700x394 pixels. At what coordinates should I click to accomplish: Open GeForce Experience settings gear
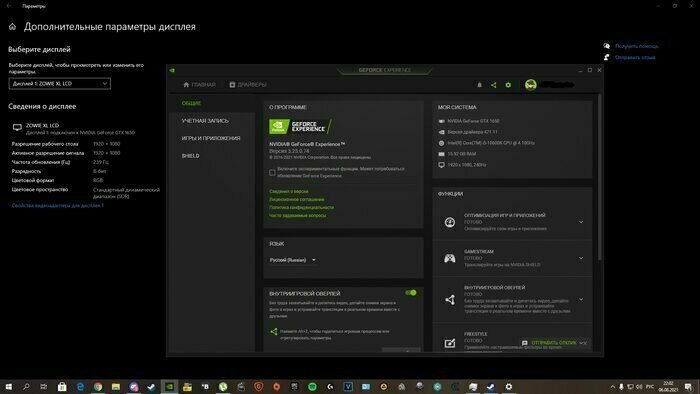click(x=508, y=85)
